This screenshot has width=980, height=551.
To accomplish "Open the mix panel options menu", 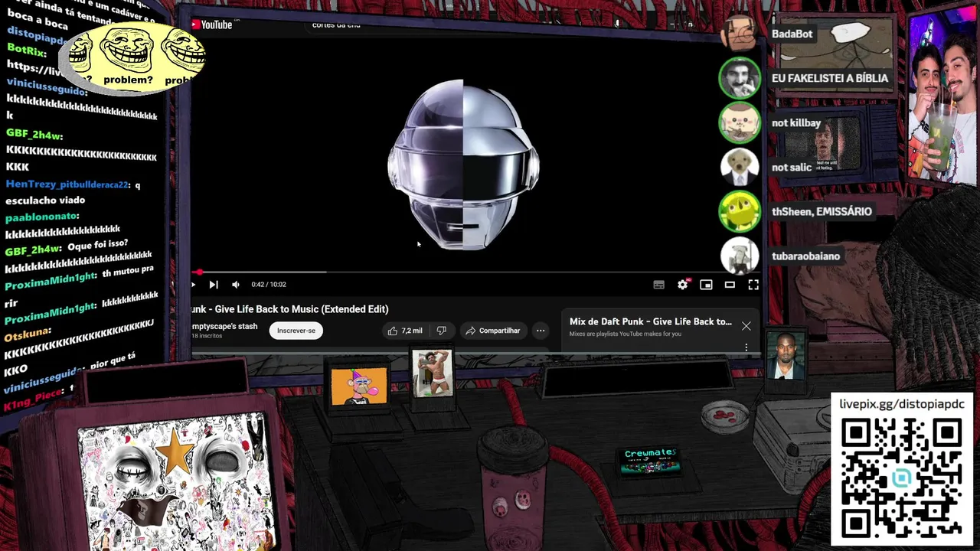I will (x=746, y=347).
